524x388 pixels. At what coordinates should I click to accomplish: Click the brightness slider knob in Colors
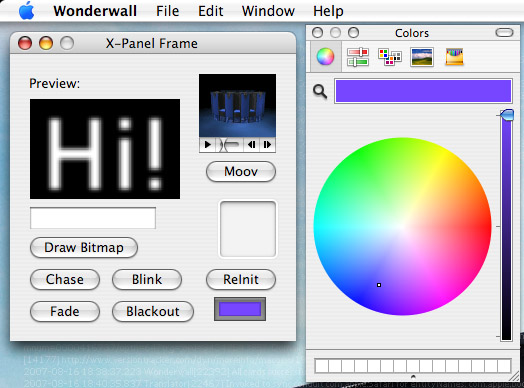[507, 115]
